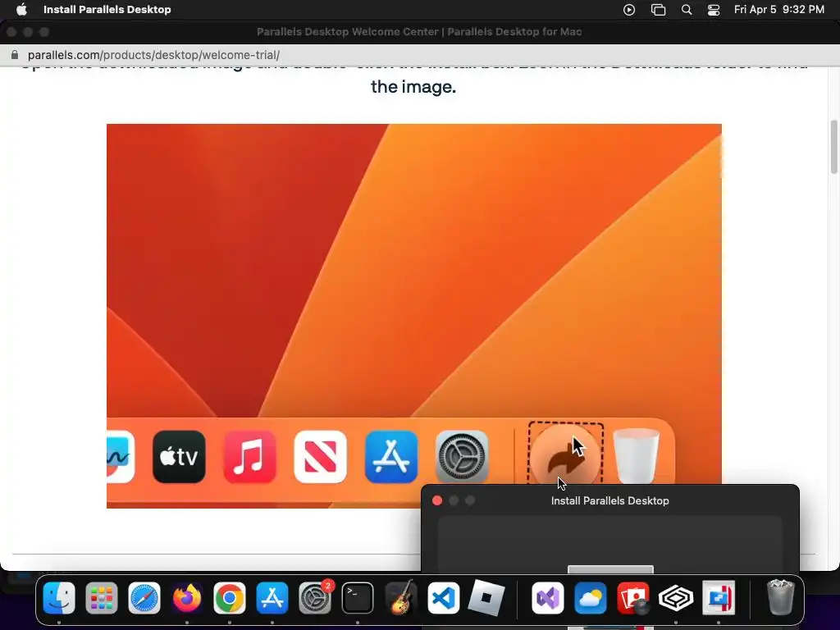The height and width of the screenshot is (630, 840).
Task: Open the Weather app in the Dock
Action: pos(591,598)
